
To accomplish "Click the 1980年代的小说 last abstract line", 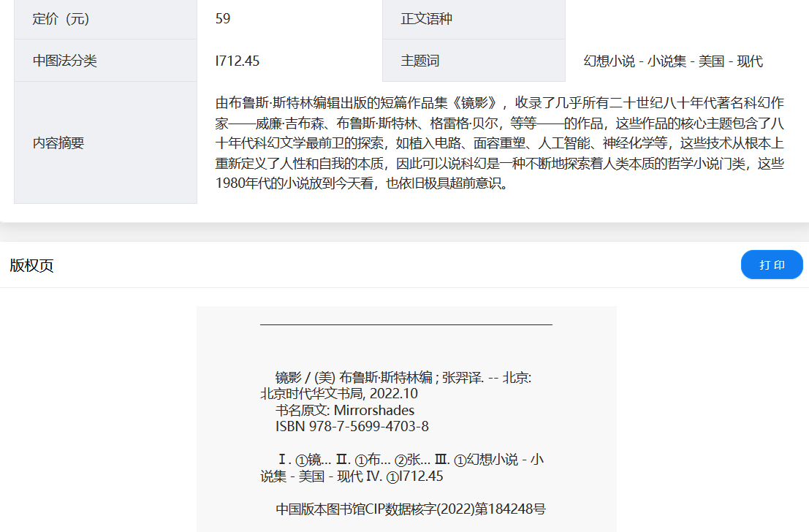I will click(x=362, y=183).
